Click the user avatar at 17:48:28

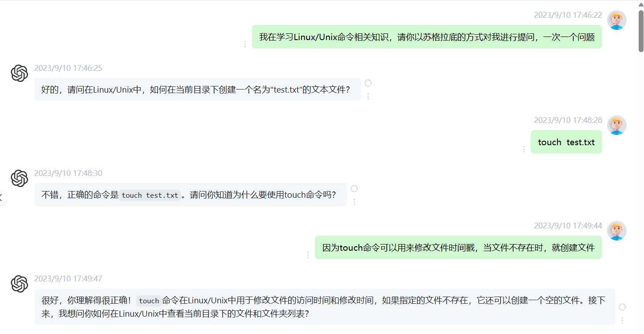[617, 125]
